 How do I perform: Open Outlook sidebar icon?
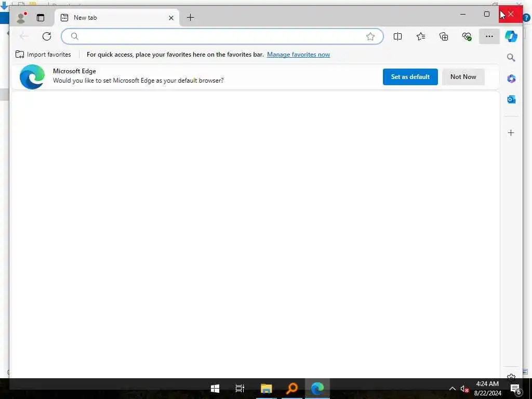511,99
